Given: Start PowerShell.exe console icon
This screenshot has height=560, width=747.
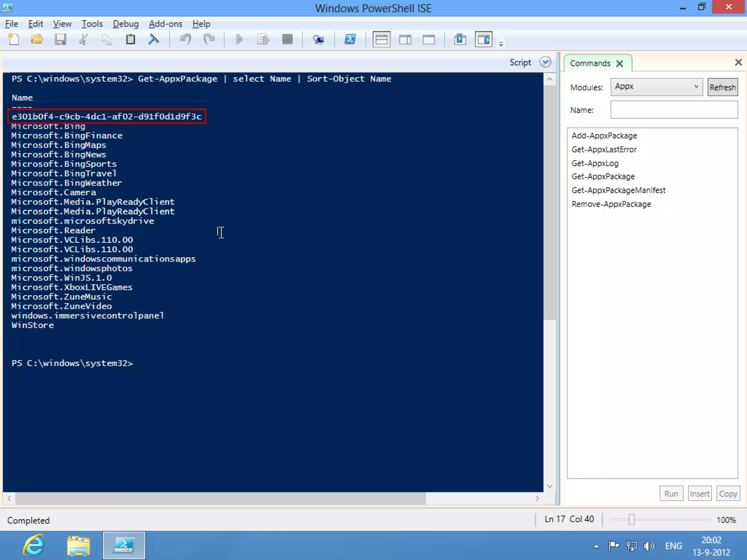Looking at the screenshot, I should tap(350, 39).
